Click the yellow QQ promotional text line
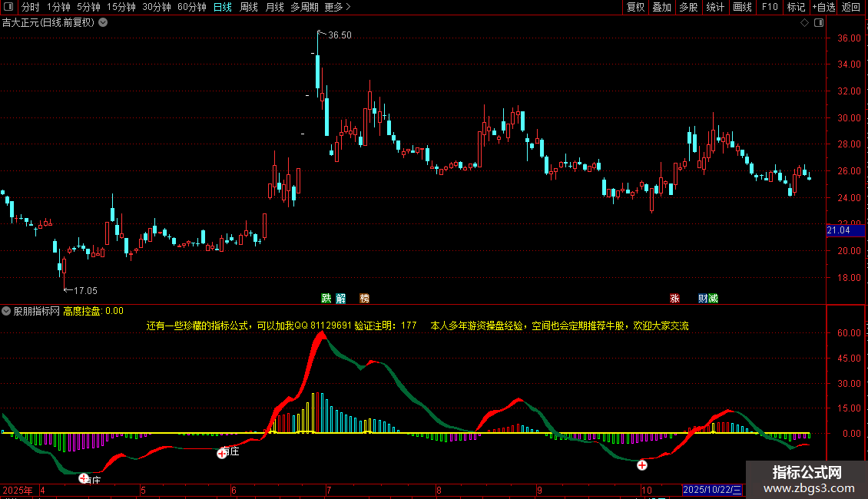This screenshot has height=499, width=868. (417, 326)
